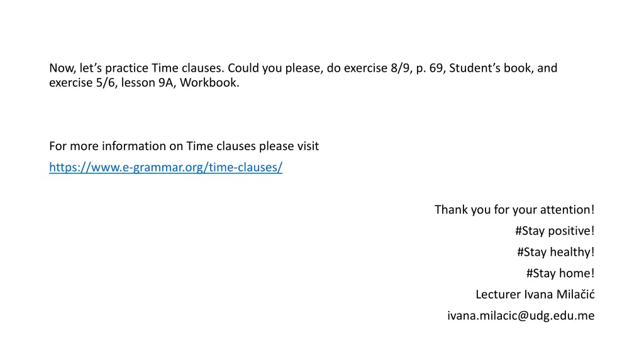Select the "#Stay positive!" hashtag text
644x362 pixels.
553,231
